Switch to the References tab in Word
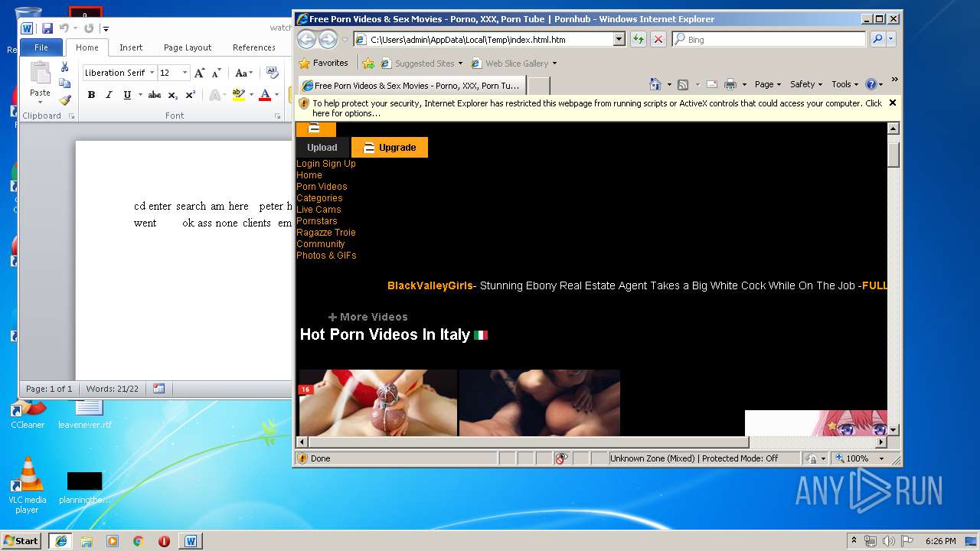The height and width of the screenshot is (551, 980). [254, 47]
